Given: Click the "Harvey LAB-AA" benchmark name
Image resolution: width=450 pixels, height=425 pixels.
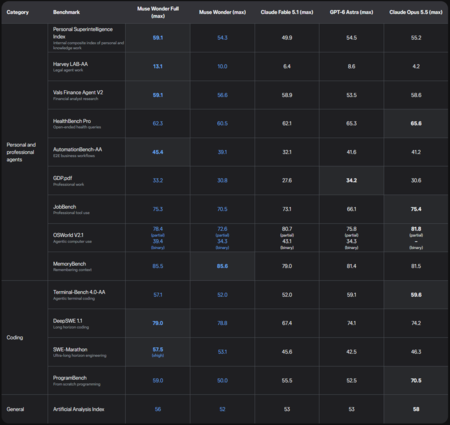Looking at the screenshot, I should click(x=70, y=64).
